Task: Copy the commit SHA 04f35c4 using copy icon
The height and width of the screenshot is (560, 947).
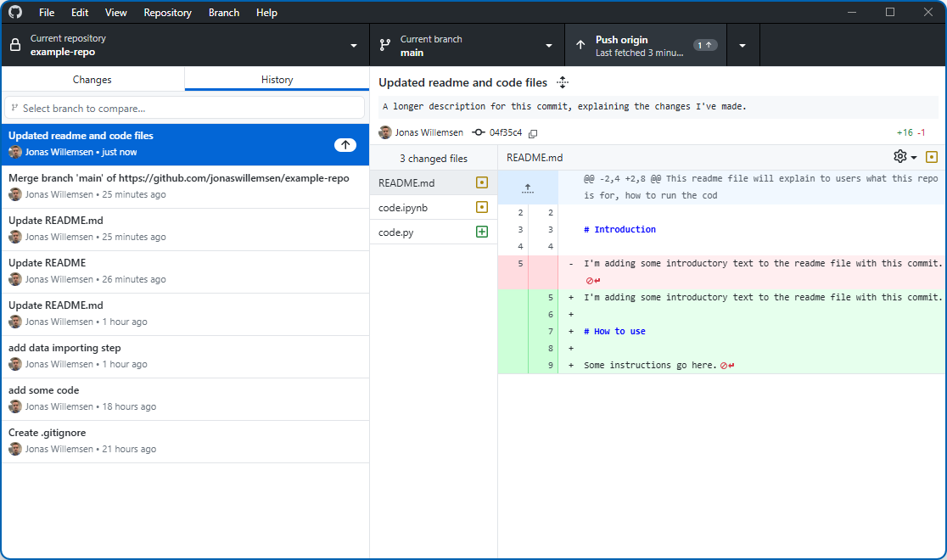Action: point(533,133)
